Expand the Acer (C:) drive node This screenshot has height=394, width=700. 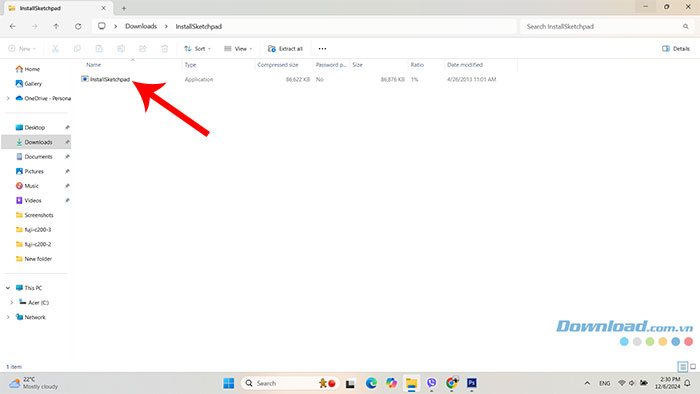coord(12,303)
